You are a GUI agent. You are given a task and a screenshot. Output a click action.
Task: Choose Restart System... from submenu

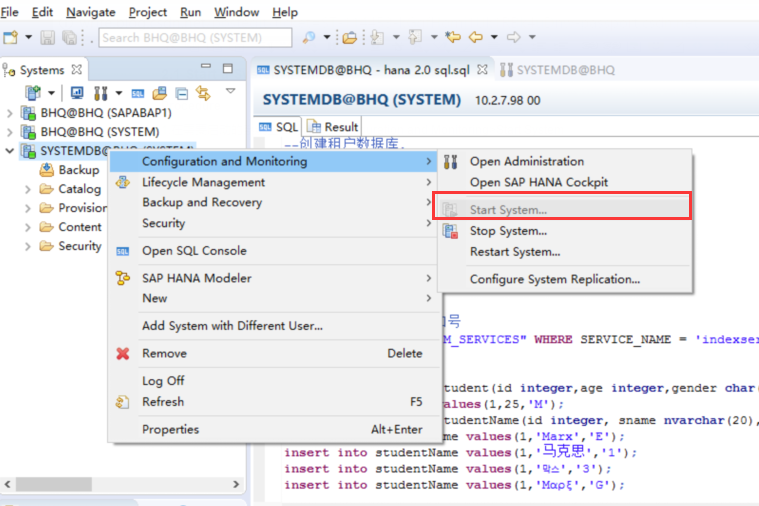tap(565, 252)
